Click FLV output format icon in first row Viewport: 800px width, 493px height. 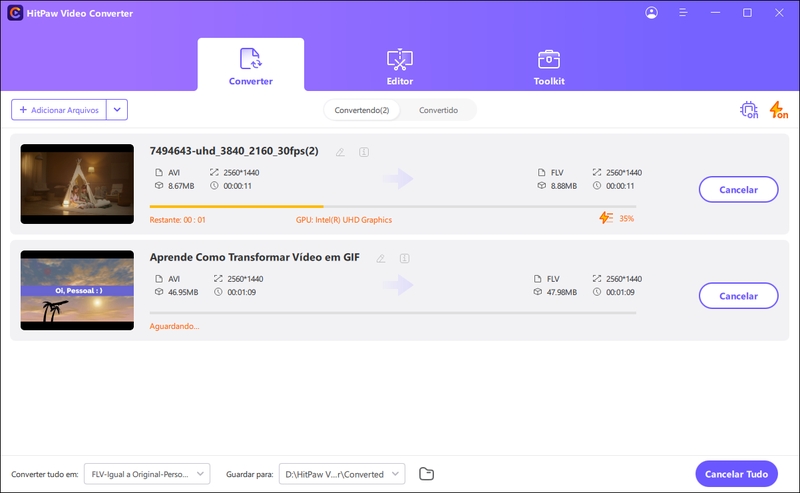point(541,172)
